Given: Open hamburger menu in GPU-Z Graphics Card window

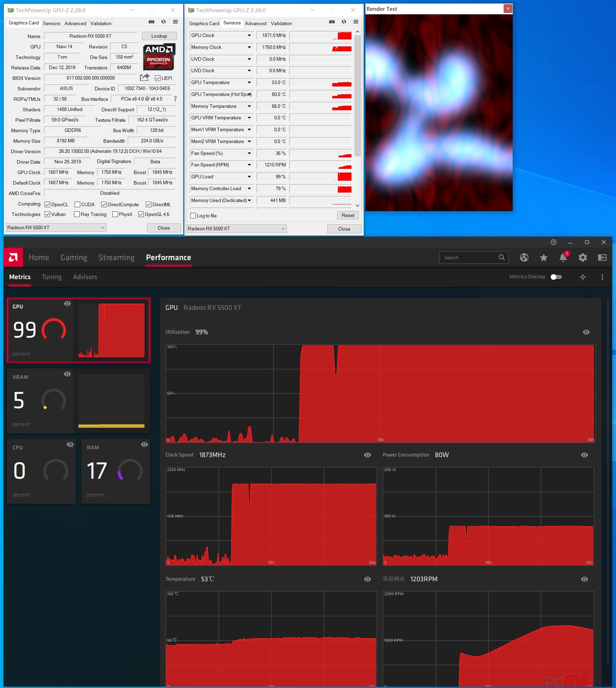Looking at the screenshot, I should point(175,22).
